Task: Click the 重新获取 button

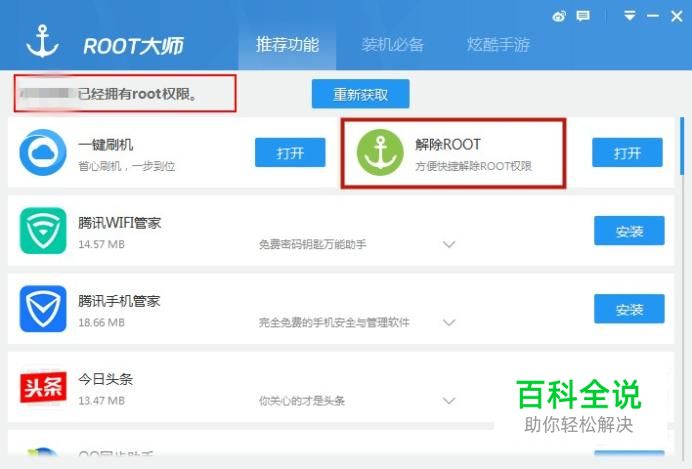Action: pyautogui.click(x=361, y=94)
